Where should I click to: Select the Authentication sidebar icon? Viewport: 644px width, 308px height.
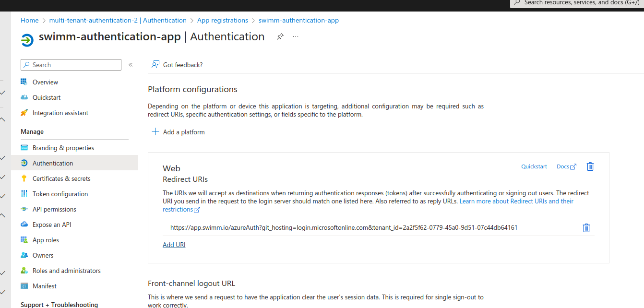pyautogui.click(x=24, y=163)
